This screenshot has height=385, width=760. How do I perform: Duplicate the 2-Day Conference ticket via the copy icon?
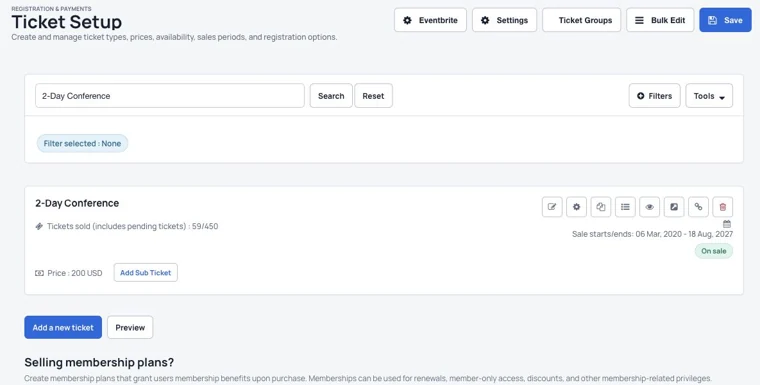point(601,207)
